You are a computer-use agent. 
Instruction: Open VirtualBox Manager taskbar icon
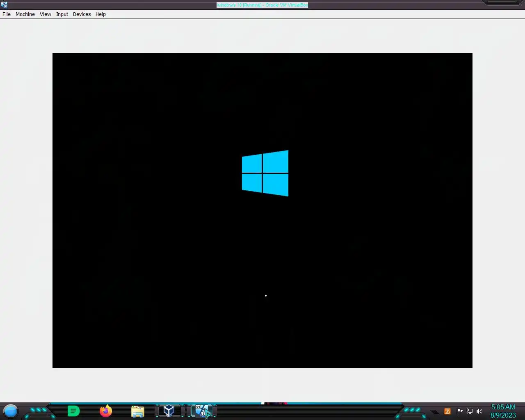tap(169, 411)
